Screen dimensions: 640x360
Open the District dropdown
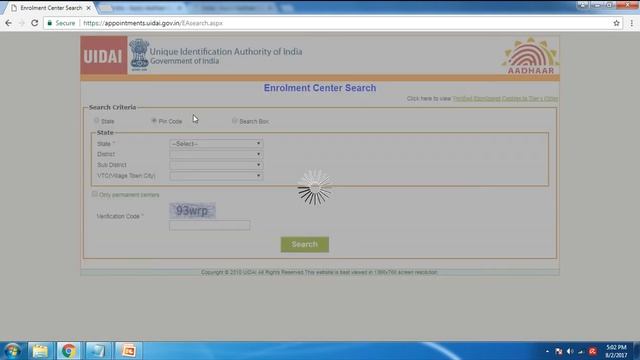[216, 154]
